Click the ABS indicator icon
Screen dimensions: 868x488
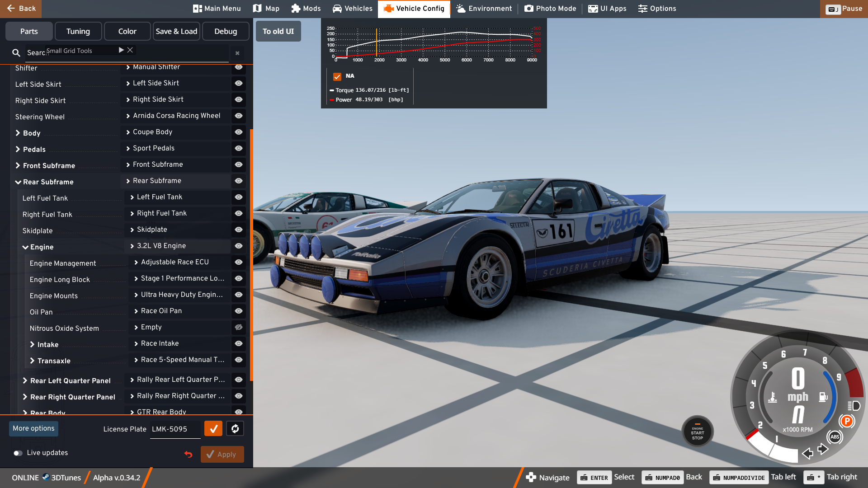(x=835, y=436)
